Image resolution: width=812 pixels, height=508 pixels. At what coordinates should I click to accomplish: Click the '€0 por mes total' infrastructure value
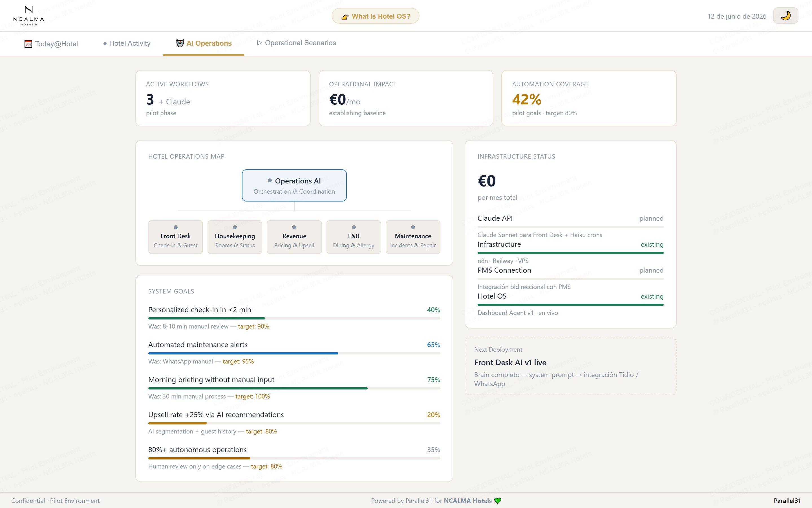[497, 187]
